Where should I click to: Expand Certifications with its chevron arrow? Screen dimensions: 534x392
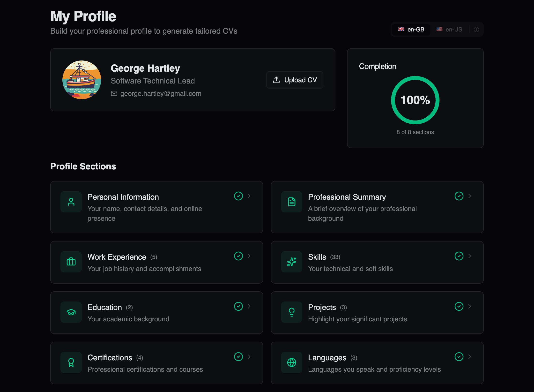[249, 357]
